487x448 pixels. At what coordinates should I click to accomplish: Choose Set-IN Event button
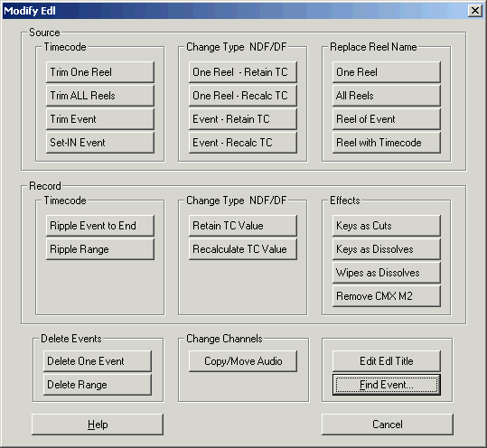point(100,143)
